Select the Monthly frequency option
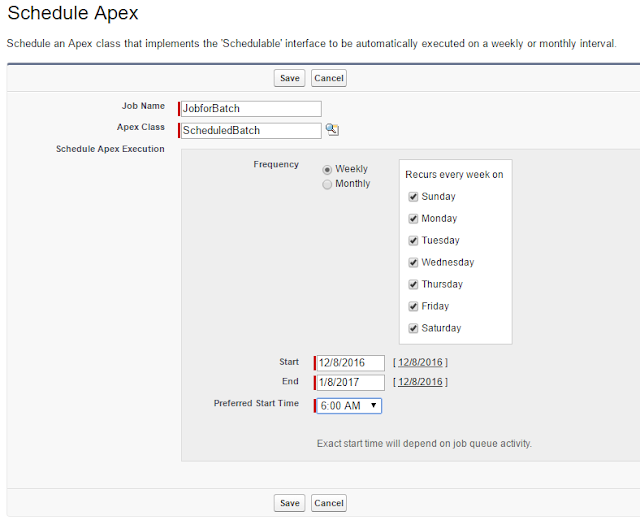This screenshot has height=529, width=640. 327,184
